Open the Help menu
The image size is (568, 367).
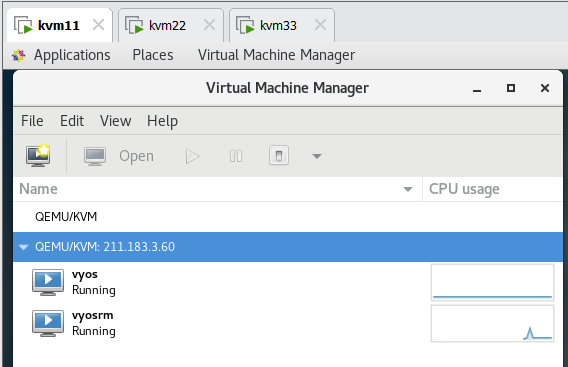(162, 121)
